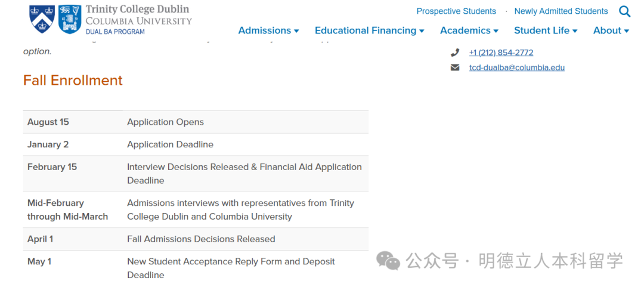This screenshot has height=287, width=644.
Task: Expand the Educational Financing dropdown arrow
Action: (x=422, y=31)
